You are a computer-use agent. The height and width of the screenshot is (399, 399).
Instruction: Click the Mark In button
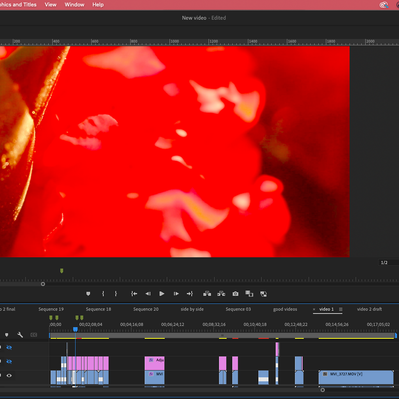pyautogui.click(x=103, y=294)
